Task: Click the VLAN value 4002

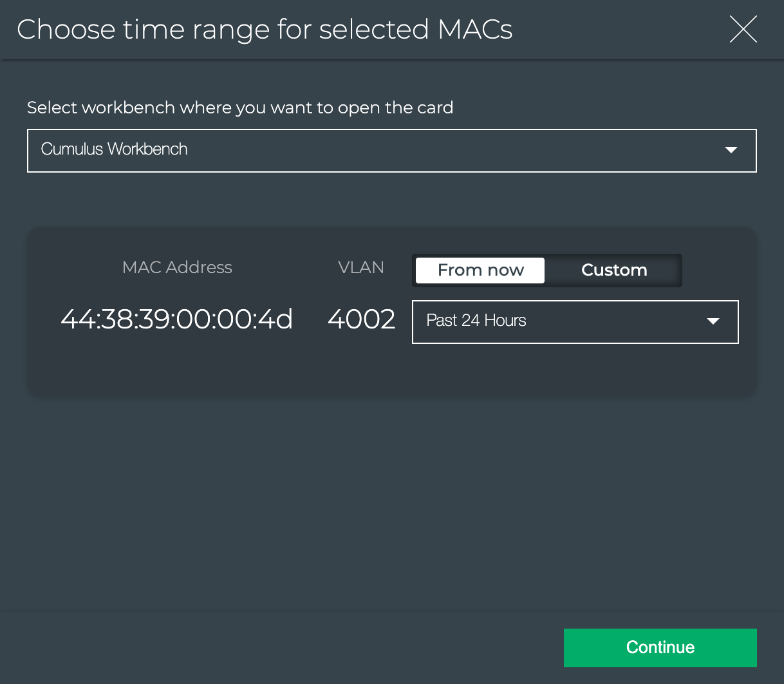Action: click(x=361, y=319)
